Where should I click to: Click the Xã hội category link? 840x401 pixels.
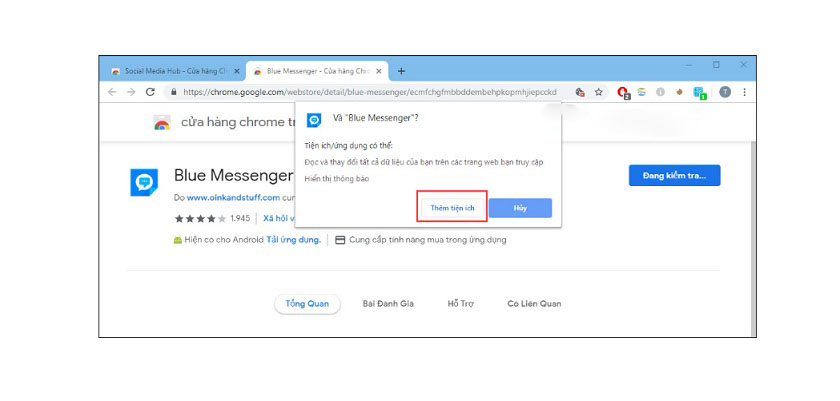pyautogui.click(x=279, y=218)
